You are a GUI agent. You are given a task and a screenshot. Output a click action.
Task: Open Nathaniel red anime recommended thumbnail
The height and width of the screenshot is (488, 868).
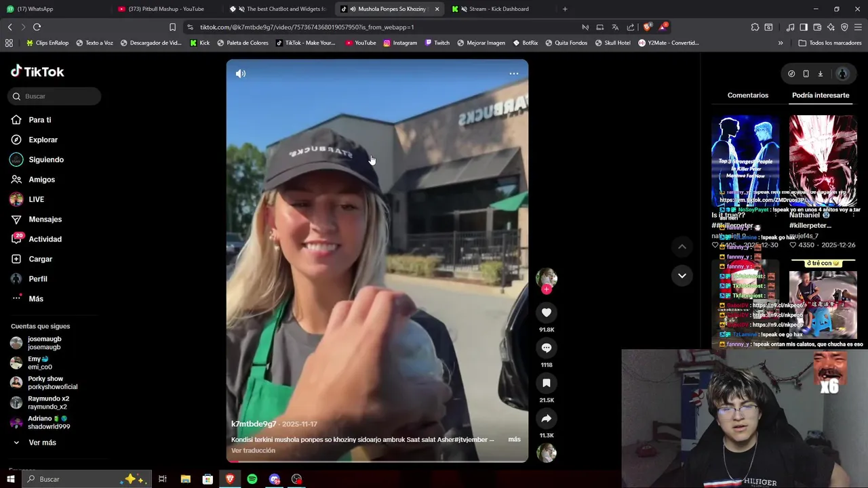click(x=823, y=161)
